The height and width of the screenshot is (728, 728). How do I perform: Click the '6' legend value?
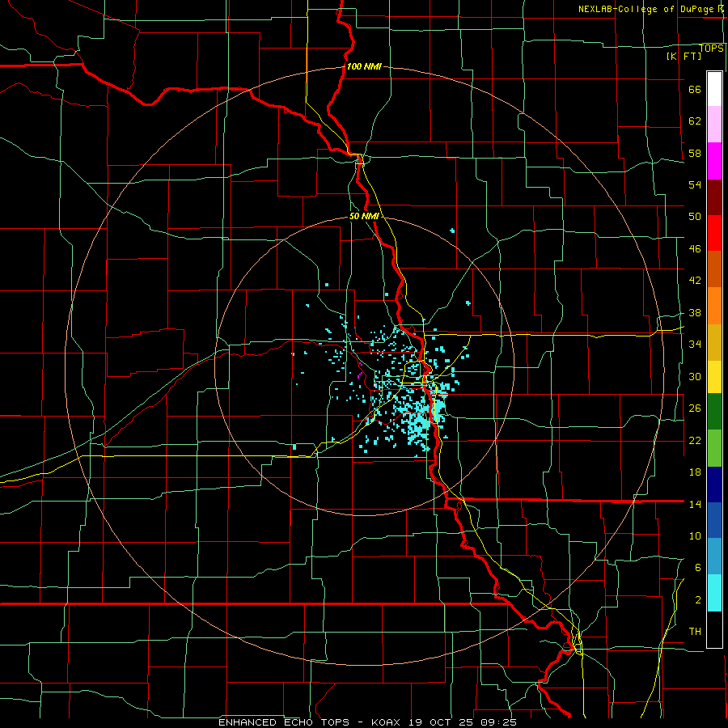698,567
